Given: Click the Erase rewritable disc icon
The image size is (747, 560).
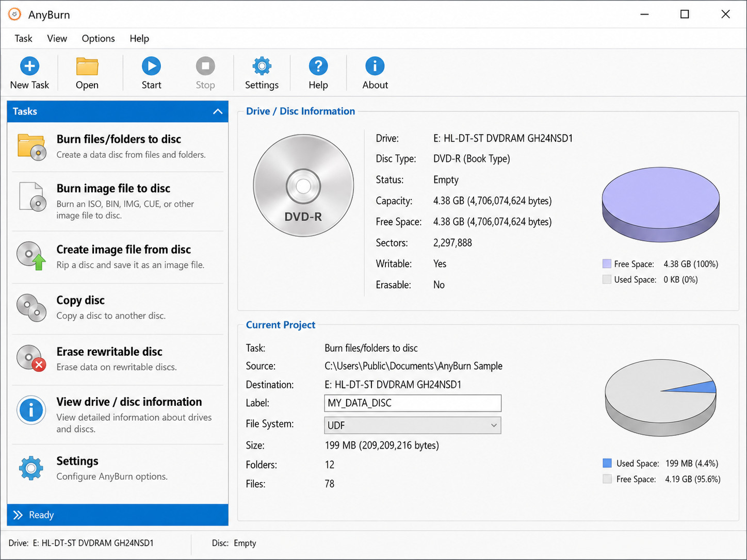Looking at the screenshot, I should [31, 358].
